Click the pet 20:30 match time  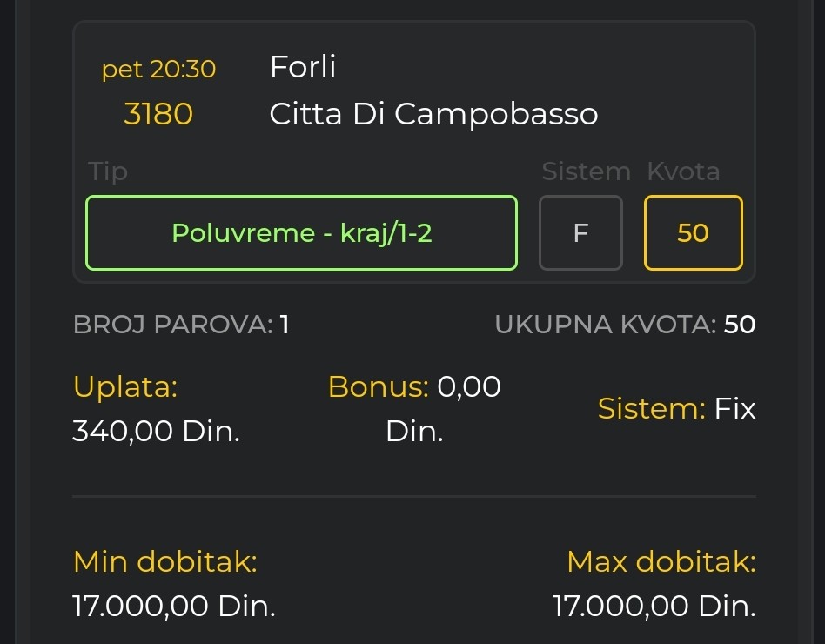(158, 69)
